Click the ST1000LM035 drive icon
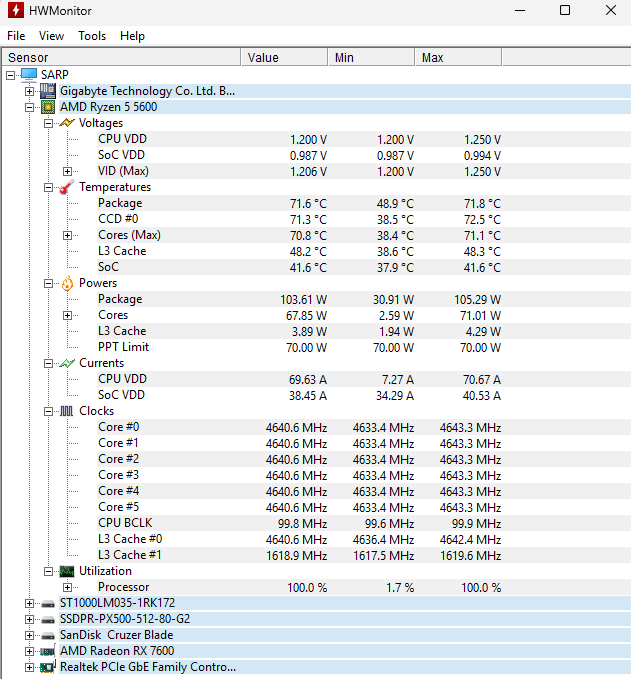Image resolution: width=631 pixels, height=679 pixels. coord(48,604)
